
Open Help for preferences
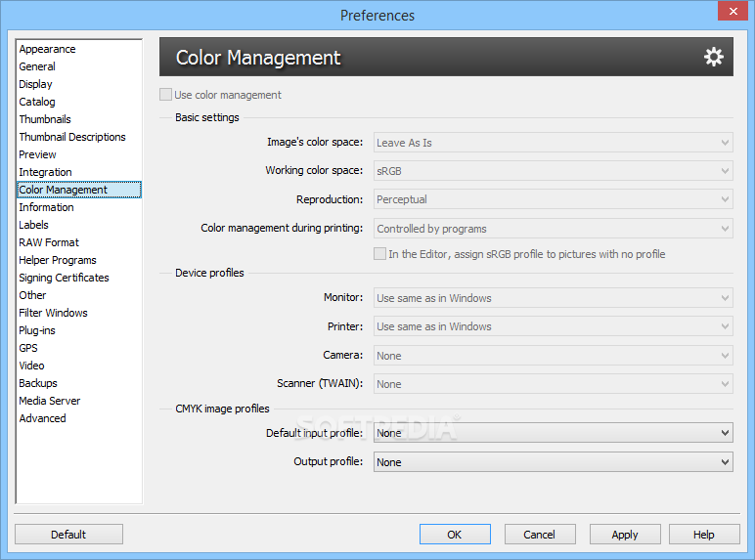(x=704, y=535)
